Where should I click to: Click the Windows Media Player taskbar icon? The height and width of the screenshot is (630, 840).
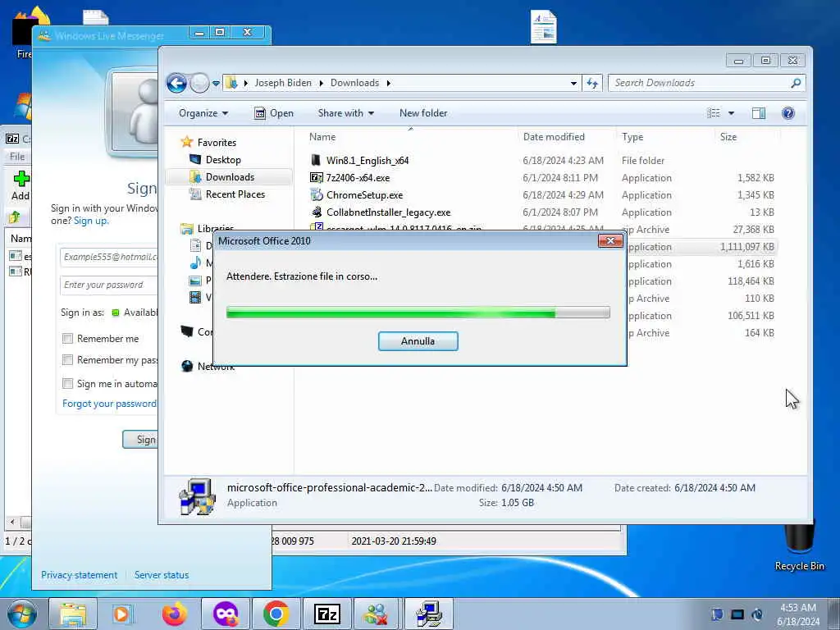pyautogui.click(x=123, y=614)
